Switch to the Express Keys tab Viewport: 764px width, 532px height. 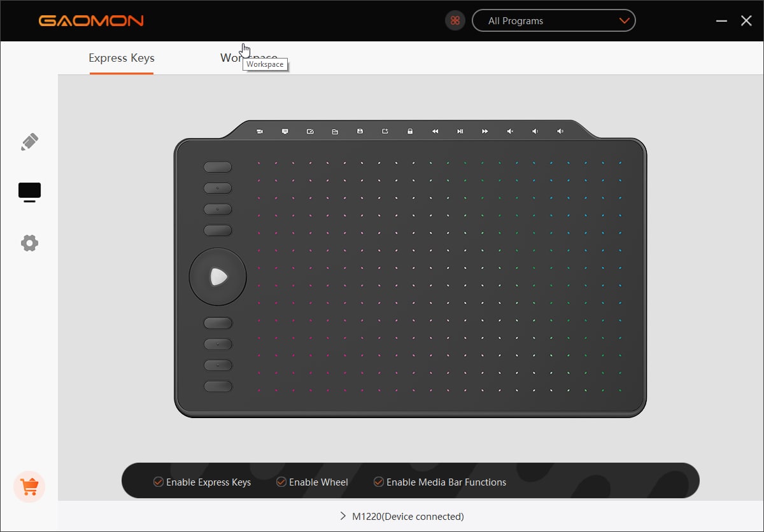click(x=122, y=58)
